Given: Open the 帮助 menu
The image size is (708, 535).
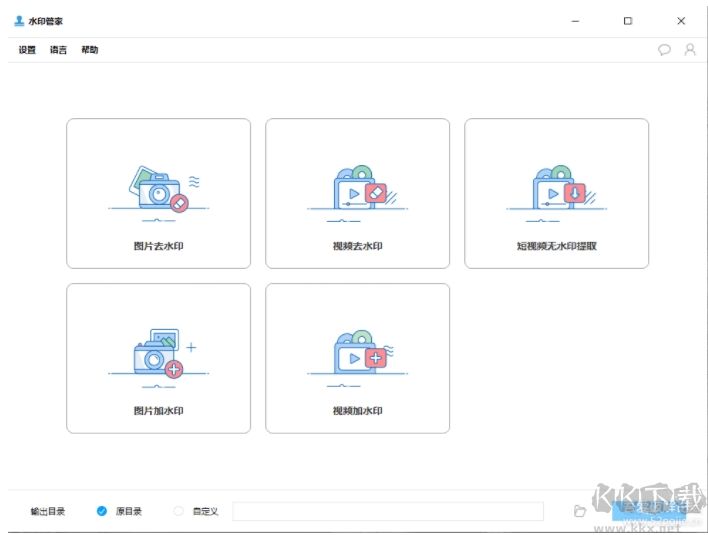Looking at the screenshot, I should pos(89,50).
